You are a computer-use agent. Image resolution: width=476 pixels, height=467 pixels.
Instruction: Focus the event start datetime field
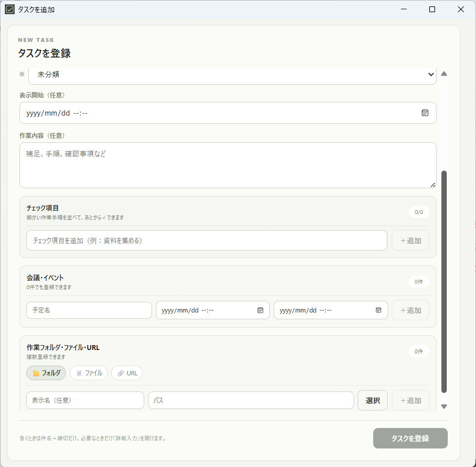[x=213, y=311]
